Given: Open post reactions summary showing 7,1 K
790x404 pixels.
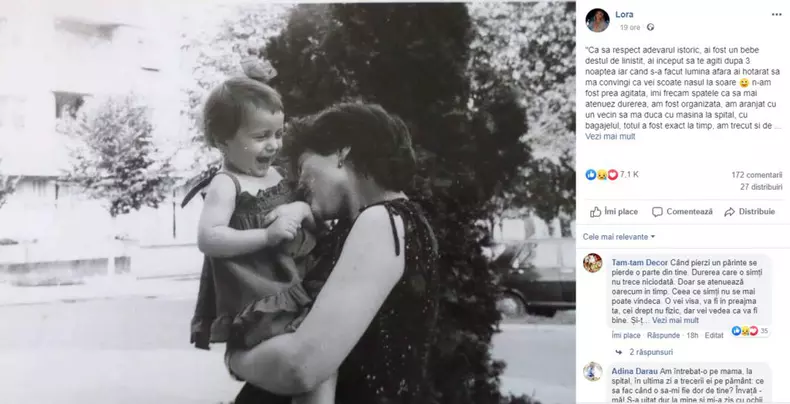Looking at the screenshot, I should coord(612,174).
